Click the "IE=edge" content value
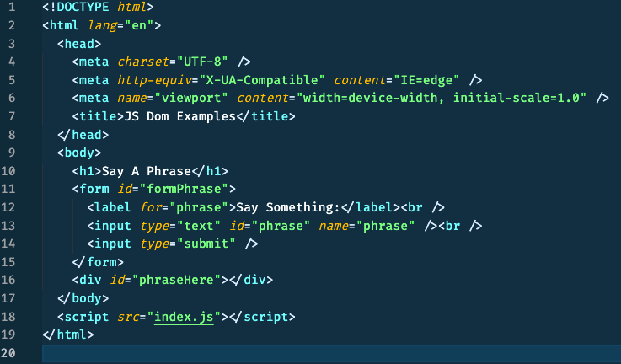Viewport: 621px width, 364px height. tap(426, 80)
